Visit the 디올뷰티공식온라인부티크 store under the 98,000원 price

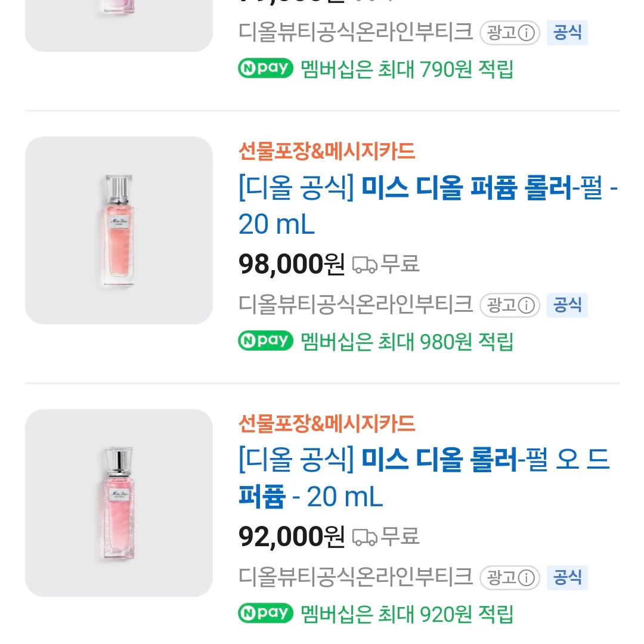tap(355, 305)
